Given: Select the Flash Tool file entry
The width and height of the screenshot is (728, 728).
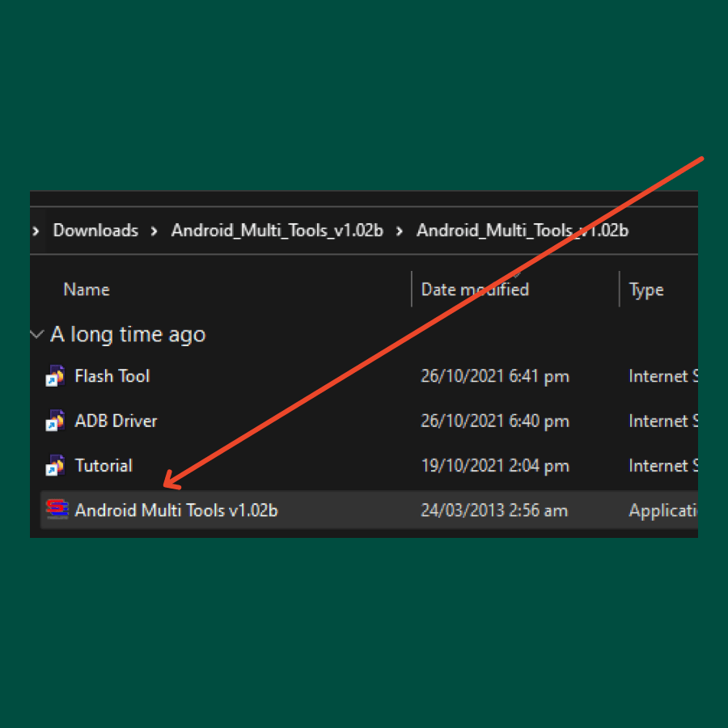Looking at the screenshot, I should point(112,376).
